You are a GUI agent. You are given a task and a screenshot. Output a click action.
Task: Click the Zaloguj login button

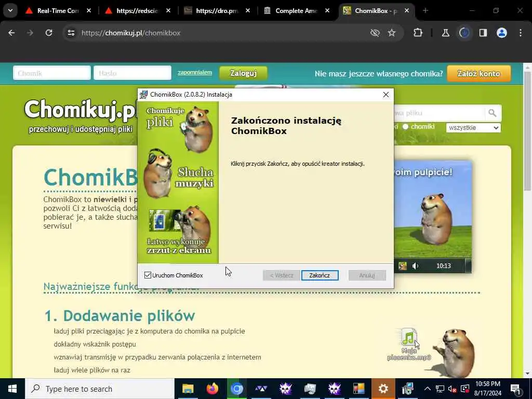pyautogui.click(x=243, y=73)
